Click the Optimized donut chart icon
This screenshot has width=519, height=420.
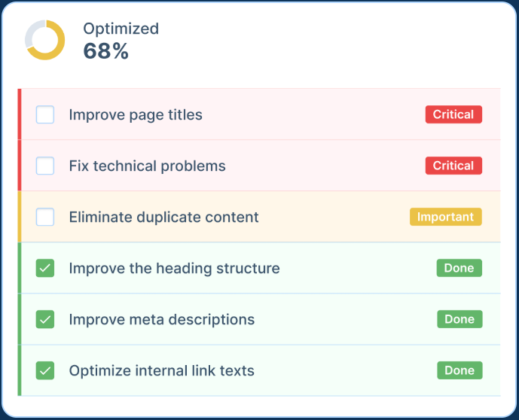(45, 40)
